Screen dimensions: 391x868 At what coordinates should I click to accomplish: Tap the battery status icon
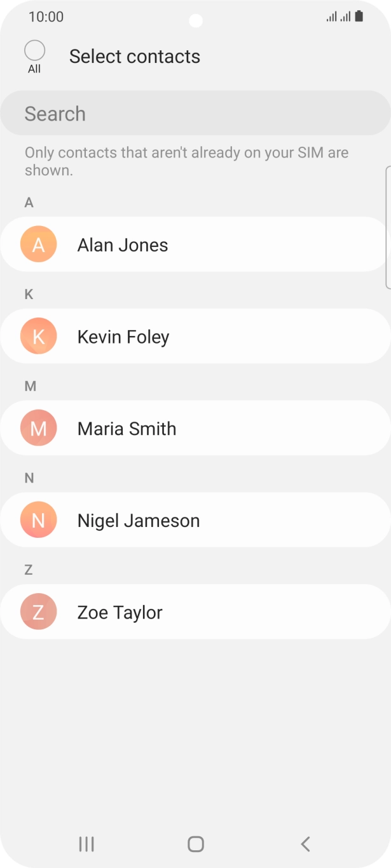tap(359, 17)
